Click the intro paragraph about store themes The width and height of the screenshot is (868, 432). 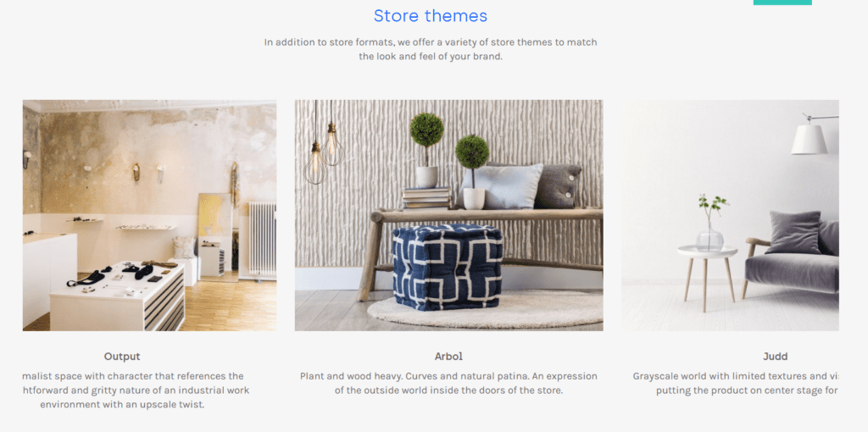431,49
